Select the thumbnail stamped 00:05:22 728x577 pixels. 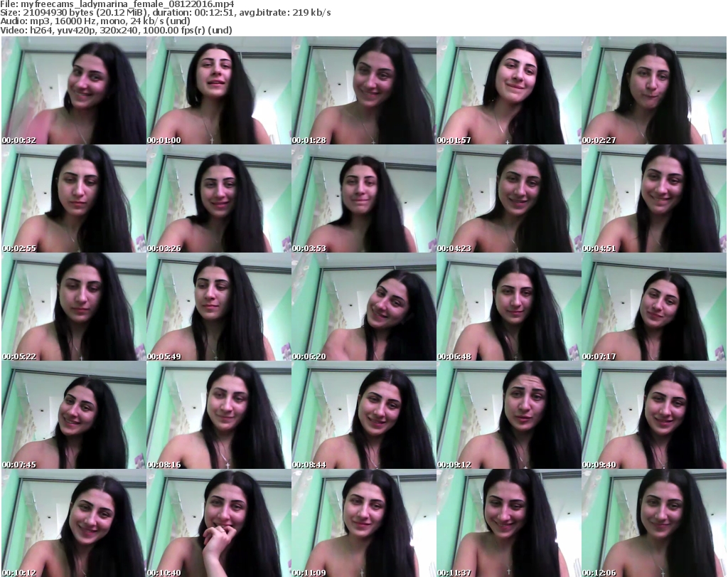click(x=73, y=307)
